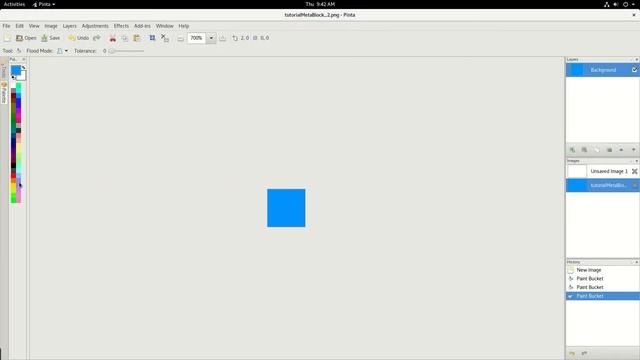Select New Image history entry

pos(602,270)
